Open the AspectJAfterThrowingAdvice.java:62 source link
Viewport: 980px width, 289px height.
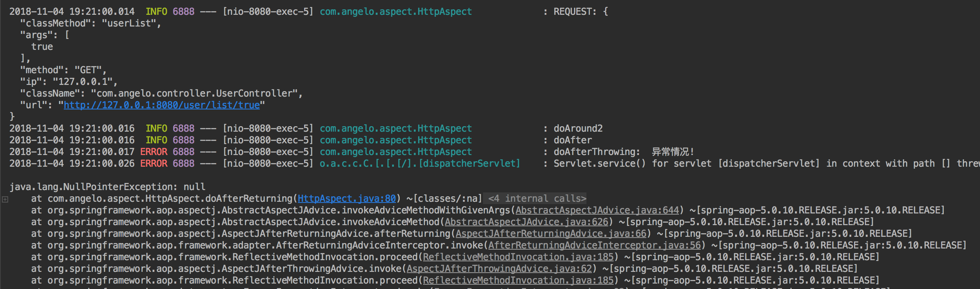[499, 269]
